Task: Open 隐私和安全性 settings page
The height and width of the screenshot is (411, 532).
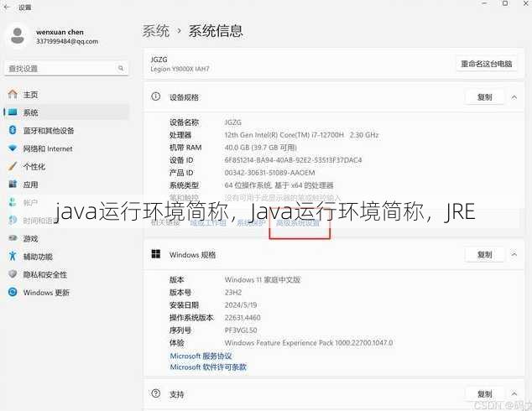Action: 45,274
